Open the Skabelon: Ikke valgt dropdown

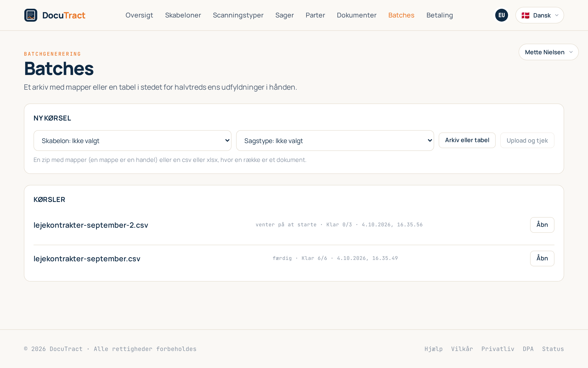click(133, 141)
